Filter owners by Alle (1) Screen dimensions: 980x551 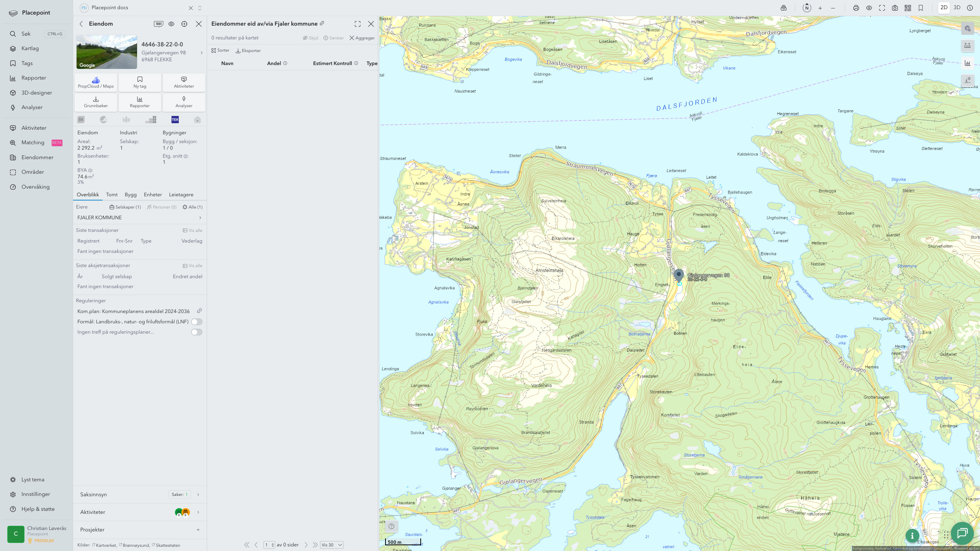point(193,207)
